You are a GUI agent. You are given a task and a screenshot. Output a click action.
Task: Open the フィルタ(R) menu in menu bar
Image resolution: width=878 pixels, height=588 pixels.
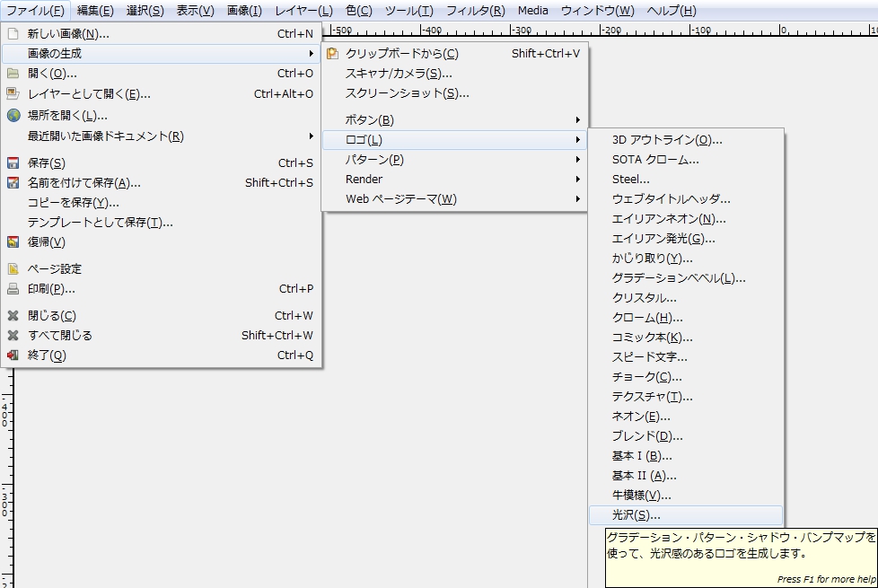pyautogui.click(x=475, y=11)
